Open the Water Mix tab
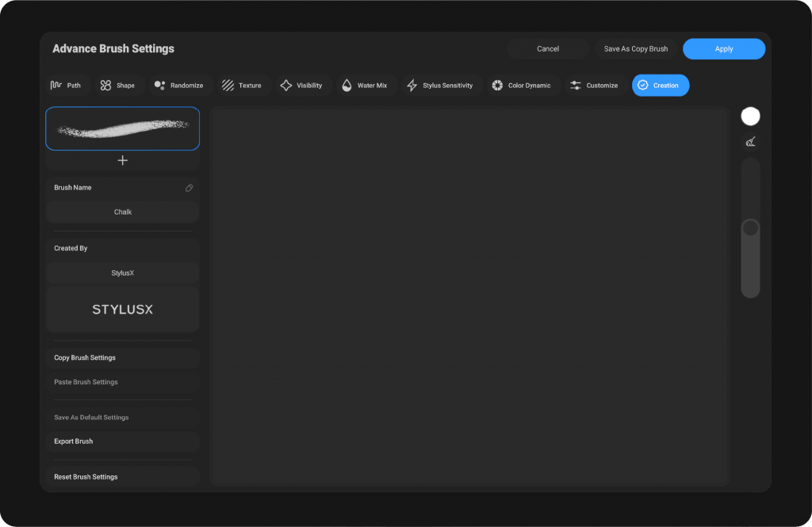This screenshot has height=527, width=812. (x=365, y=86)
